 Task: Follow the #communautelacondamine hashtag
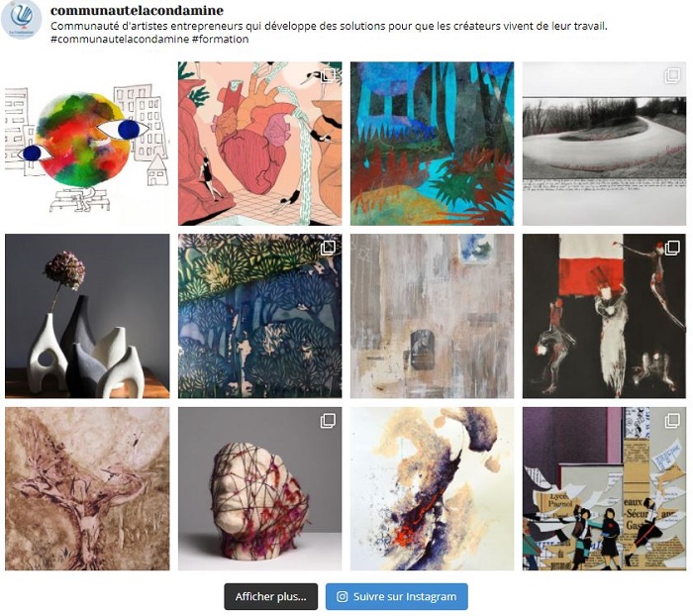coord(120,39)
